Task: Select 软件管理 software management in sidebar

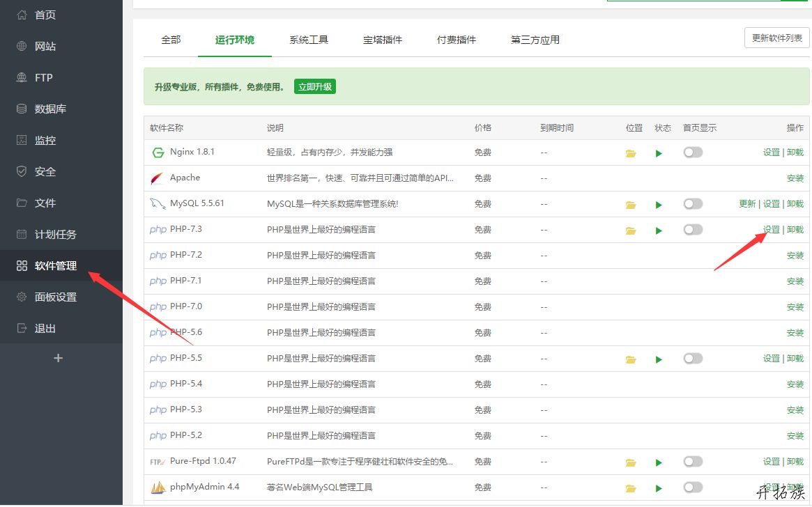Action: (x=61, y=265)
